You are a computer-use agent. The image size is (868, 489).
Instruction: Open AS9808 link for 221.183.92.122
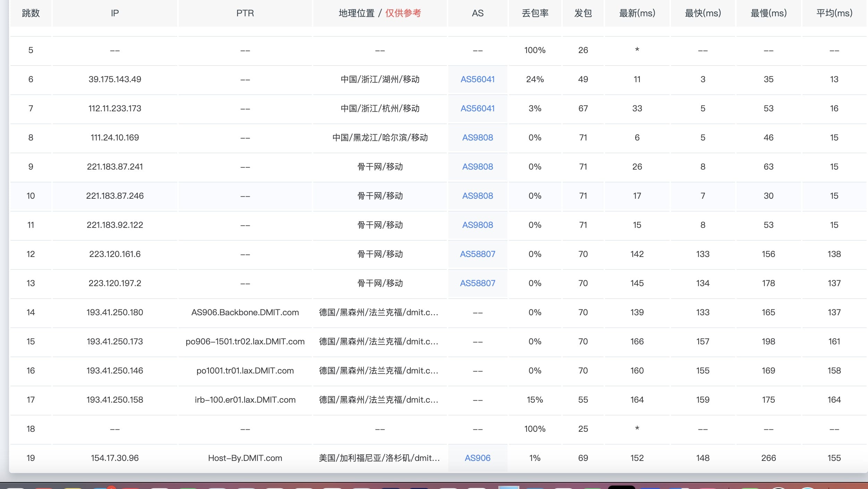477,225
